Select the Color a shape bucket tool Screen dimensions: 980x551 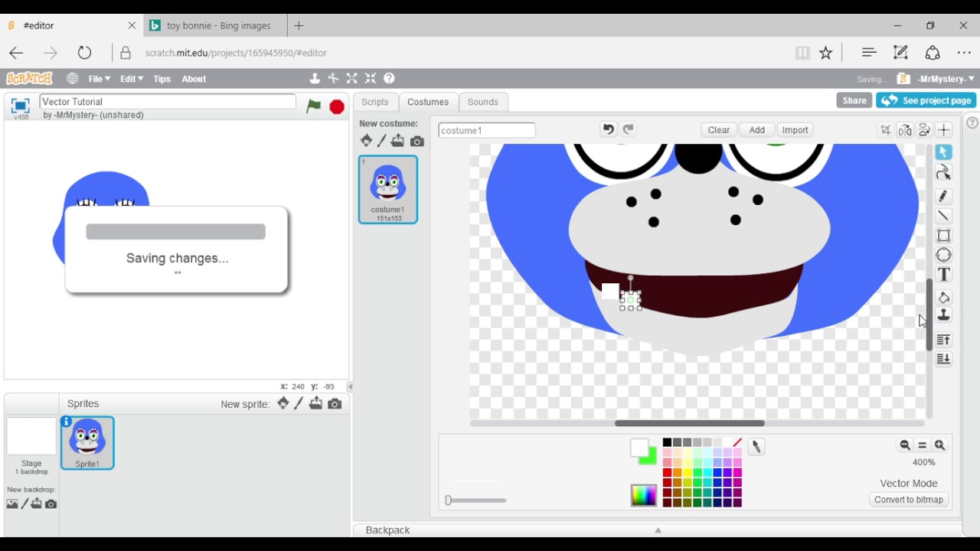tap(944, 298)
